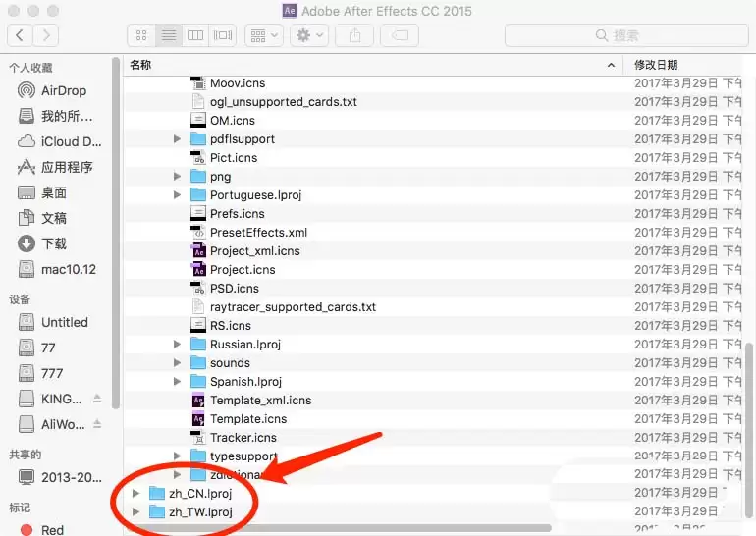Open the gear action menu

(309, 35)
